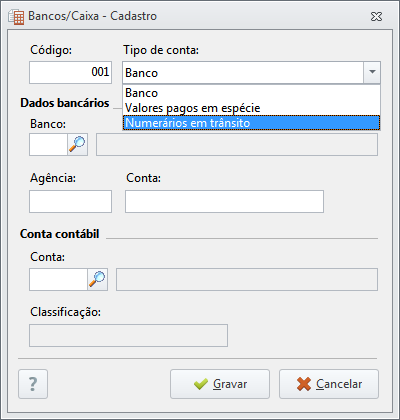Click the Agência text field
Viewport: 400px width, 420px height.
(70, 201)
